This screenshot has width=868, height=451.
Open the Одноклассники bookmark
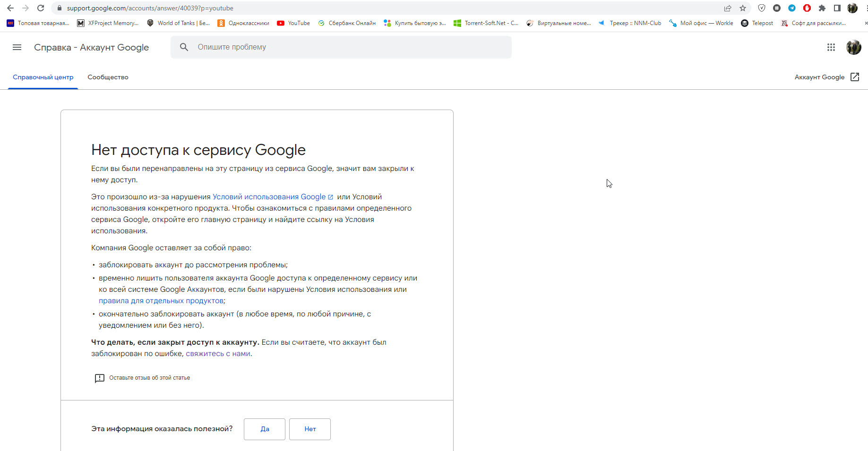point(243,23)
